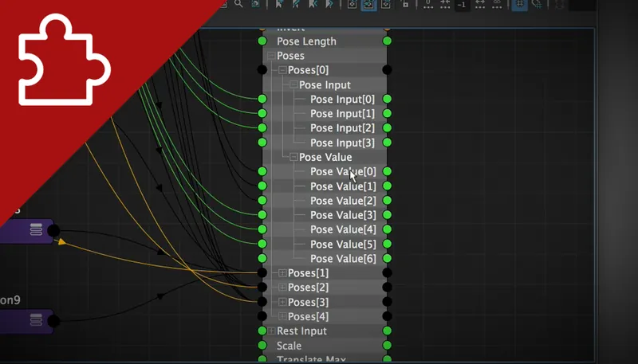Click the Poses[4] input port

[x=262, y=316]
